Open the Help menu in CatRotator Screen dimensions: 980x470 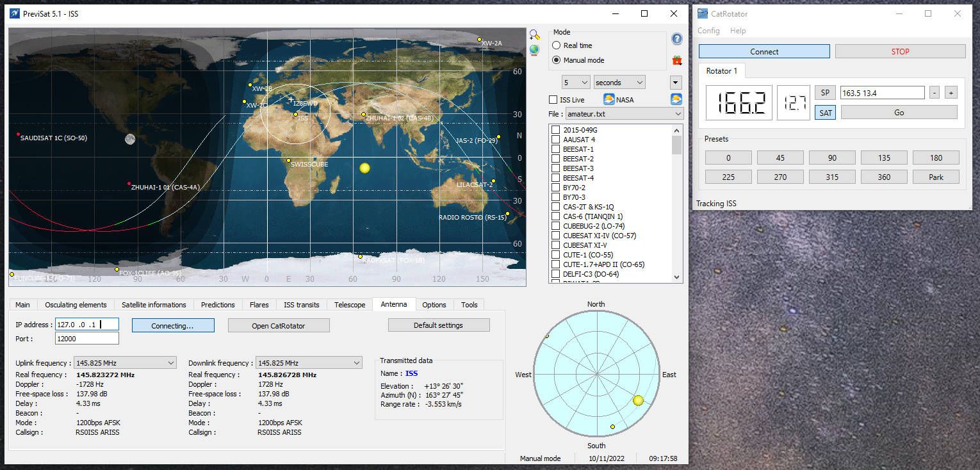(738, 31)
